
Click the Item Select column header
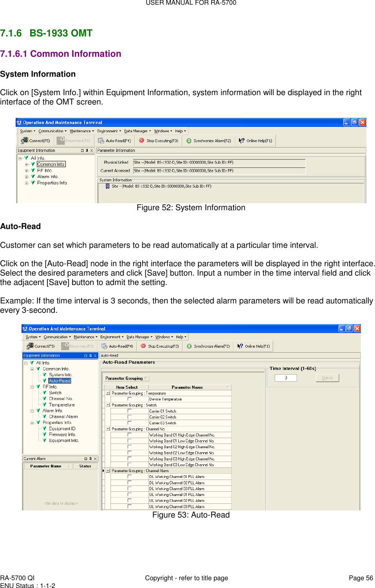[x=127, y=387]
